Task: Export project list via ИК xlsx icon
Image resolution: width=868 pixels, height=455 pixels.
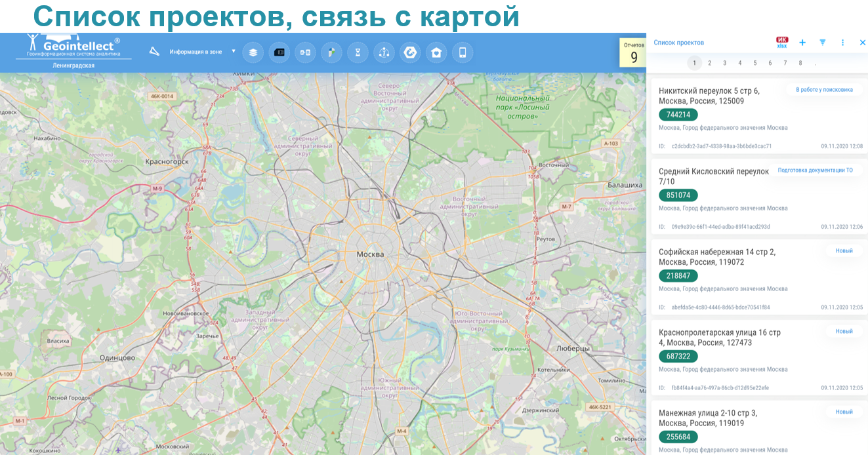Action: [782, 43]
